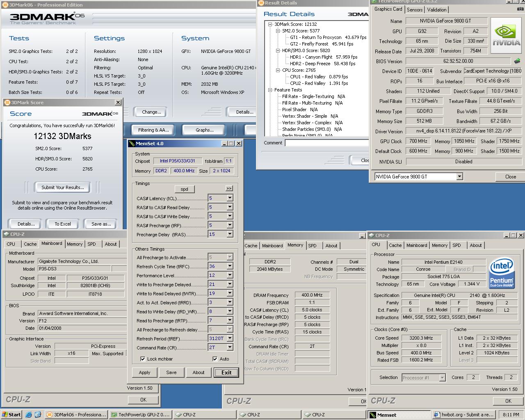The width and height of the screenshot is (525, 420).
Task: Collapse SM2.0 Score tree node
Action: point(278,31)
